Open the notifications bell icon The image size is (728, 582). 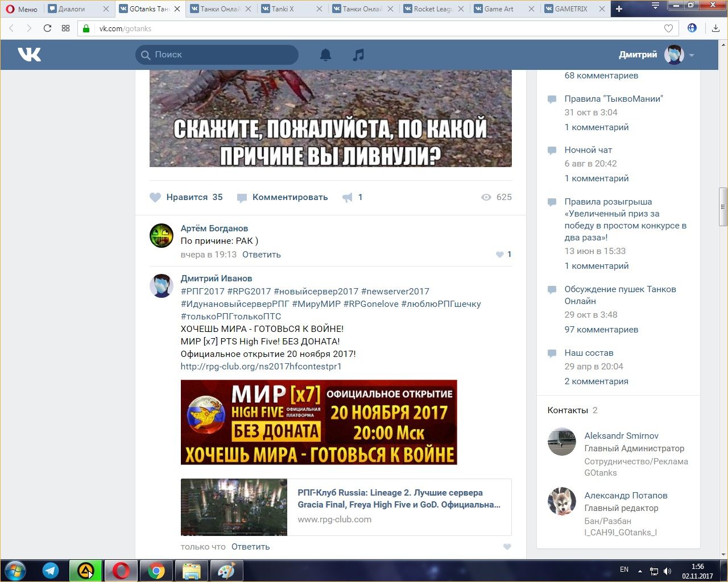coord(325,55)
